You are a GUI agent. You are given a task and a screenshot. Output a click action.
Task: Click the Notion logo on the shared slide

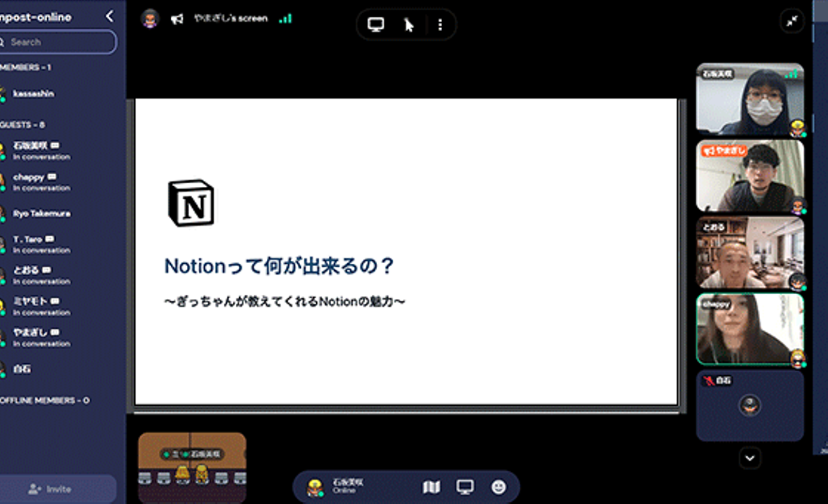[191, 203]
